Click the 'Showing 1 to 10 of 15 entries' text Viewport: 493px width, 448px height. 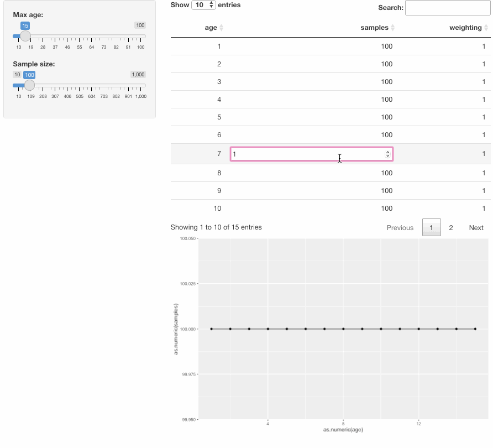[216, 227]
